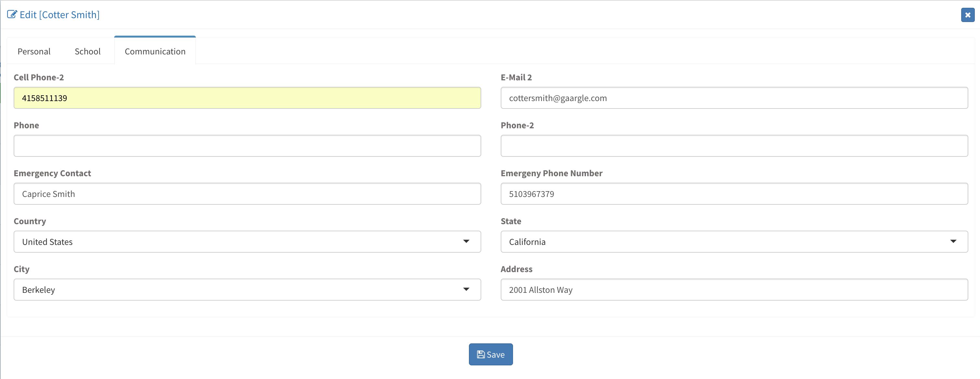Click the Edit [Cotter Smith] title text
This screenshot has height=379, width=980.
click(x=60, y=15)
